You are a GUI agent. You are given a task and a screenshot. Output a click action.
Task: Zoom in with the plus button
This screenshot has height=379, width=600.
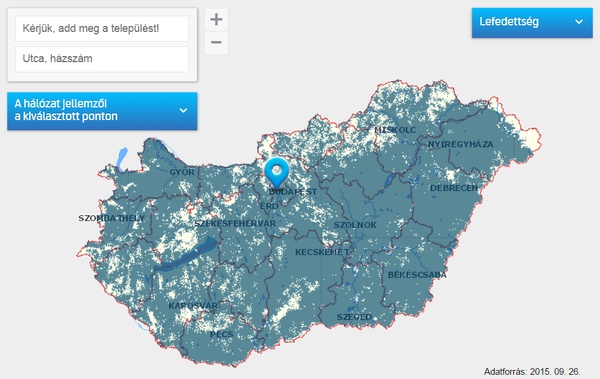[x=217, y=19]
